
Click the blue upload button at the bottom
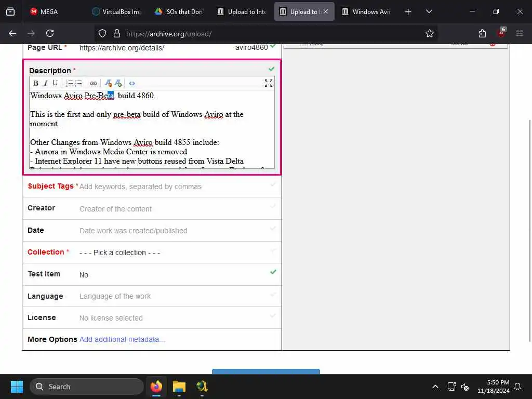coord(265,371)
